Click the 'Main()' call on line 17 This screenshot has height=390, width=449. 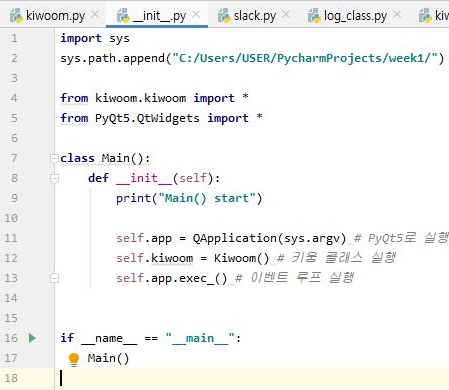[x=108, y=358]
